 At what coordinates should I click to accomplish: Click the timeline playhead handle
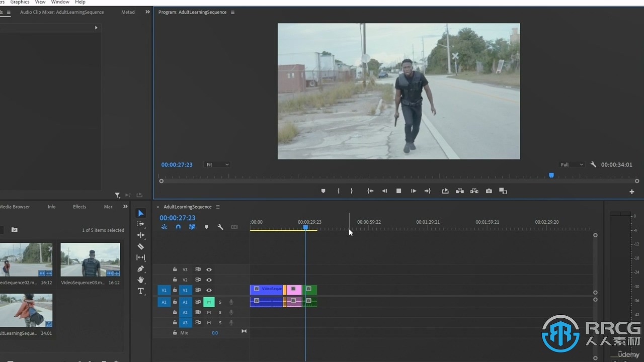pyautogui.click(x=305, y=228)
